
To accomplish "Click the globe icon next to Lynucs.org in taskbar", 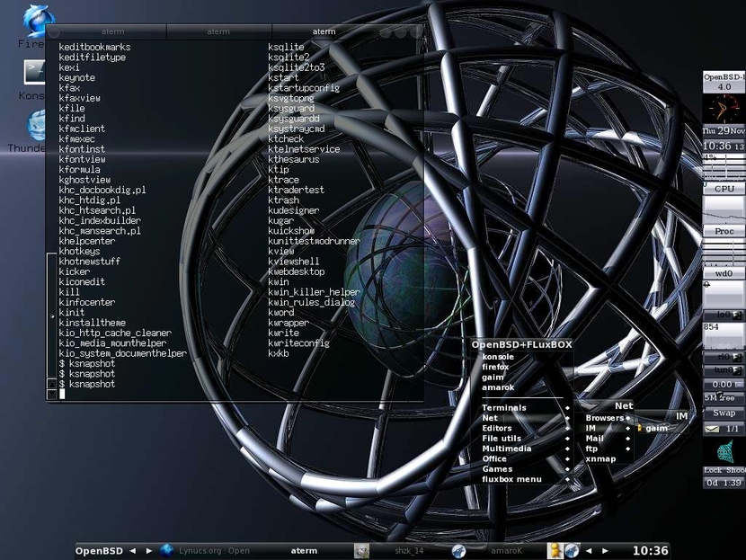I will click(x=166, y=550).
